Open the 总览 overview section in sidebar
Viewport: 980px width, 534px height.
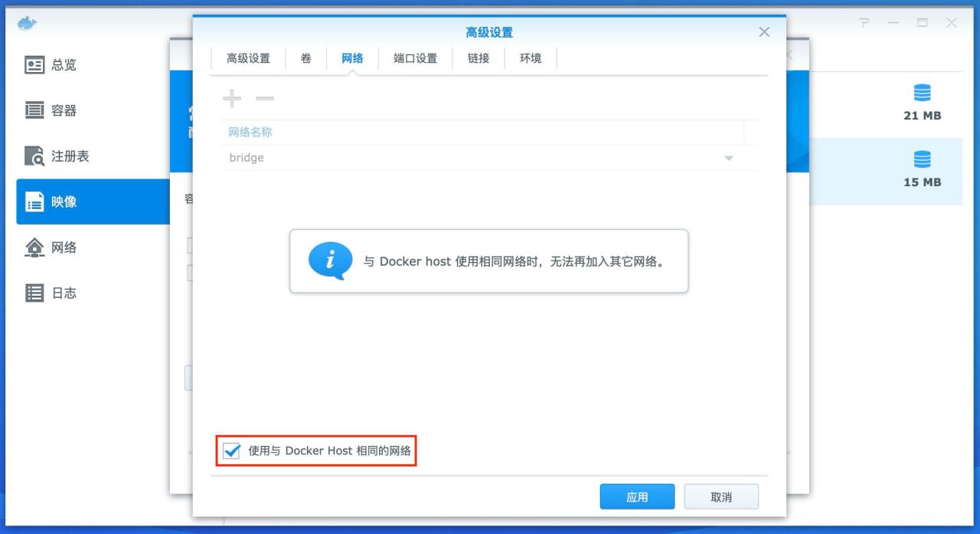tap(93, 65)
